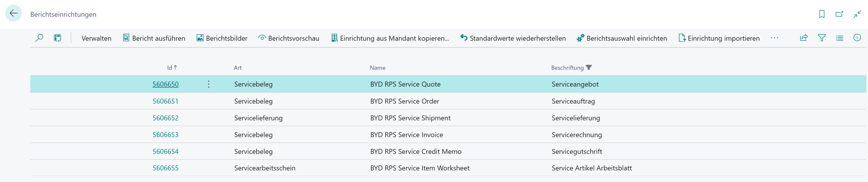Click Standardwerte wiederherstellen
868x182 pixels.
click(x=513, y=38)
